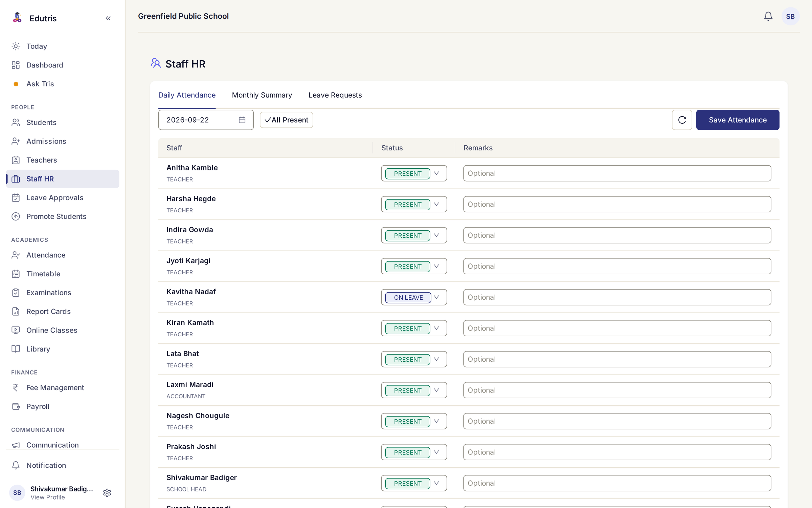Open Leave Approvals in sidebar

63,197
